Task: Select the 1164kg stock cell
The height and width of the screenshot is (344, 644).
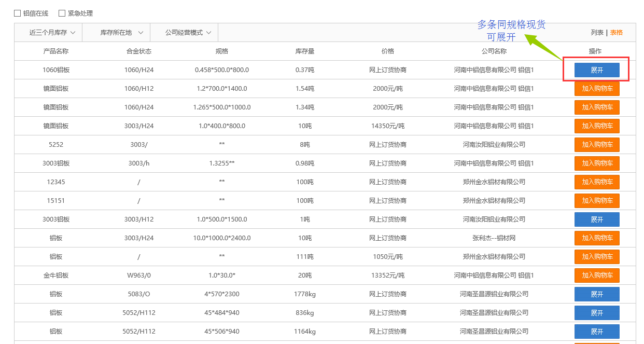Action: (x=305, y=332)
